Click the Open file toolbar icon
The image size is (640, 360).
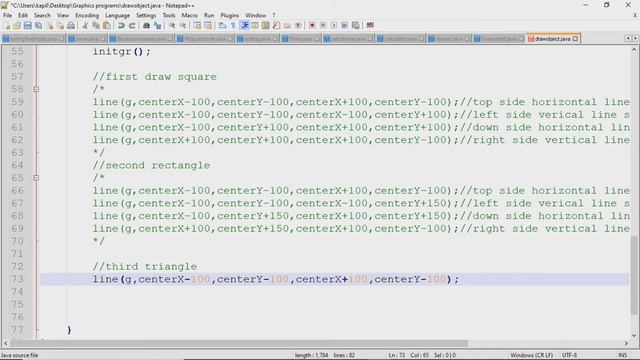(x=17, y=26)
